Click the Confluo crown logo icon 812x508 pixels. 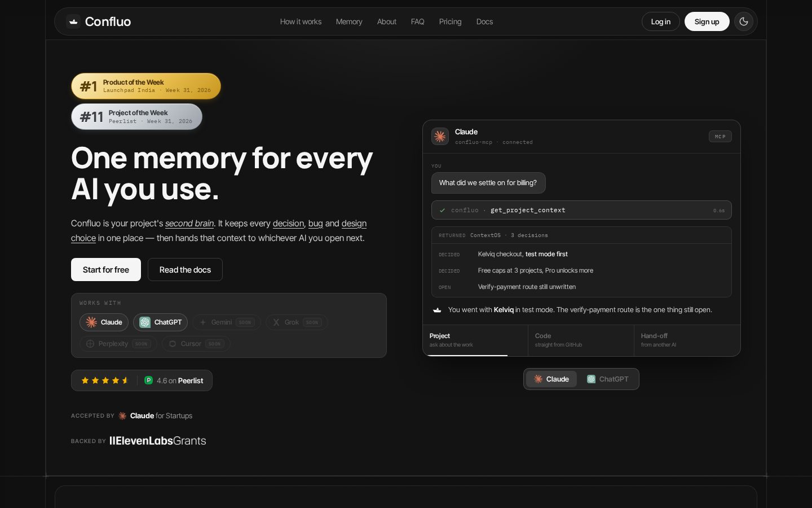pos(73,21)
